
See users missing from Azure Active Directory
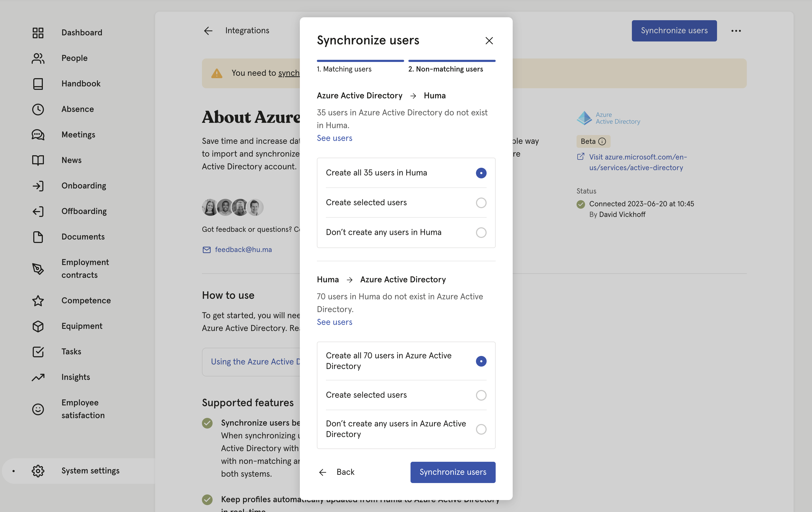tap(334, 322)
